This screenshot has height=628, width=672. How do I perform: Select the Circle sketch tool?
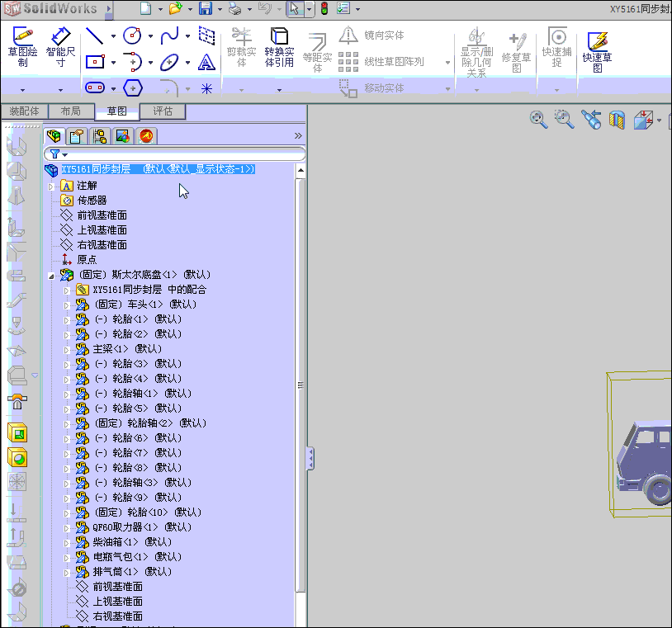pyautogui.click(x=132, y=35)
